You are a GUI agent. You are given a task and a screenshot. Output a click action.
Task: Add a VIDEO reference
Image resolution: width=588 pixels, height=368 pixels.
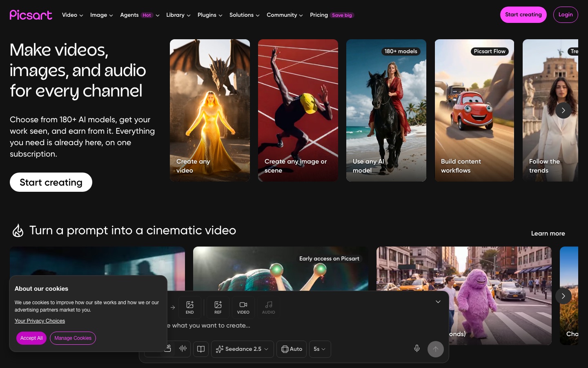[243, 307]
